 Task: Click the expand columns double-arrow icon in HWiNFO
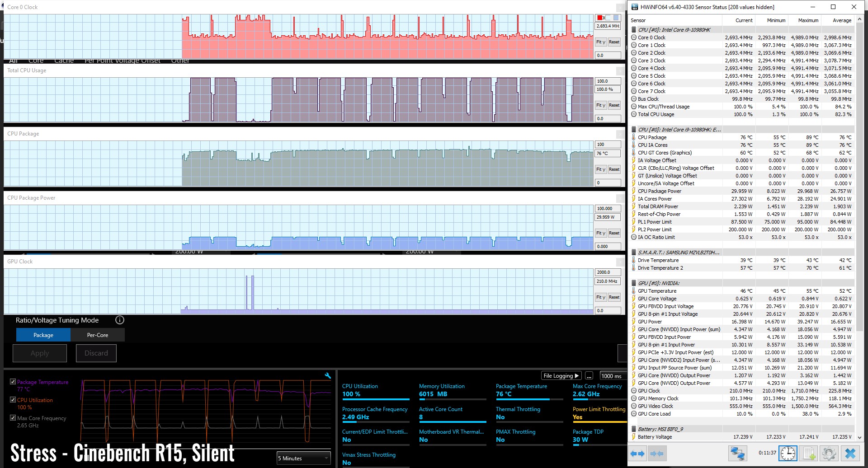pyautogui.click(x=637, y=454)
